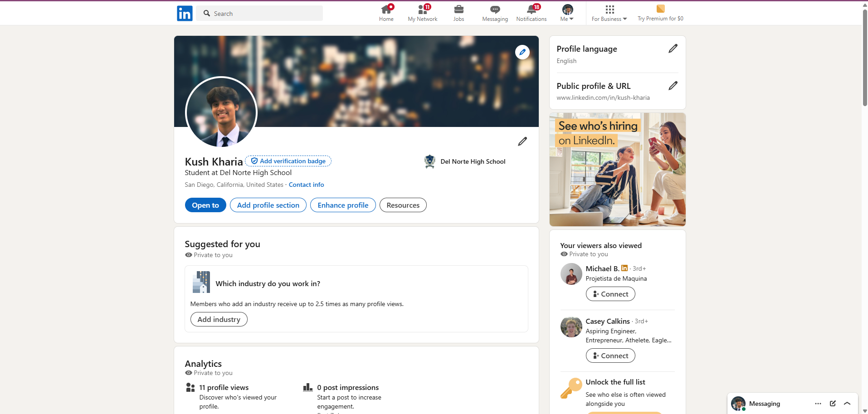
Task: Expand the For Business menu
Action: [x=609, y=13]
